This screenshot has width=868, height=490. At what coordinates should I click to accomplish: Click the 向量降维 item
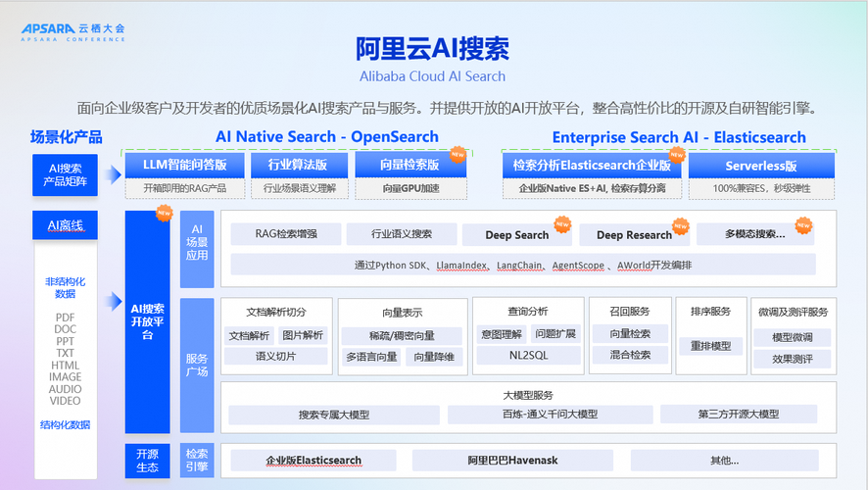tap(434, 357)
